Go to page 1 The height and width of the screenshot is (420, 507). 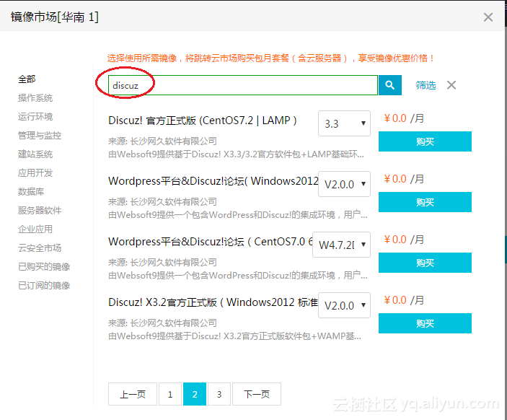170,394
